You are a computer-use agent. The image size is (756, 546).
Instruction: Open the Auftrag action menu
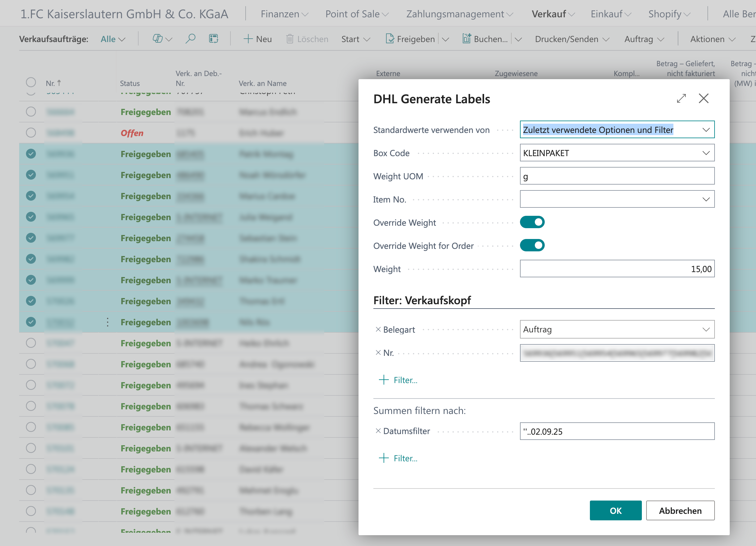pyautogui.click(x=644, y=39)
